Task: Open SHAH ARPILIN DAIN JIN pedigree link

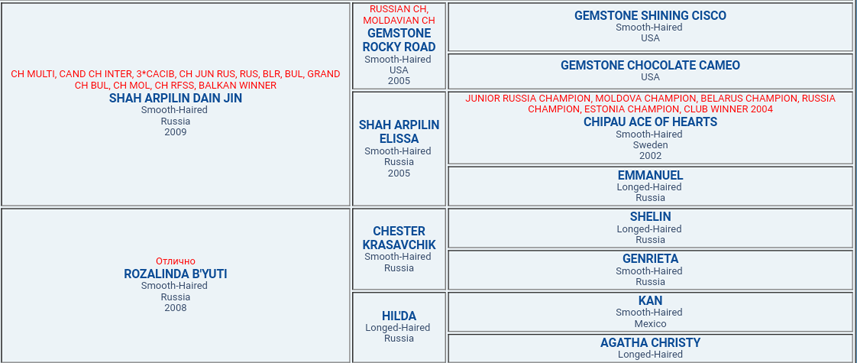Action: tap(175, 98)
